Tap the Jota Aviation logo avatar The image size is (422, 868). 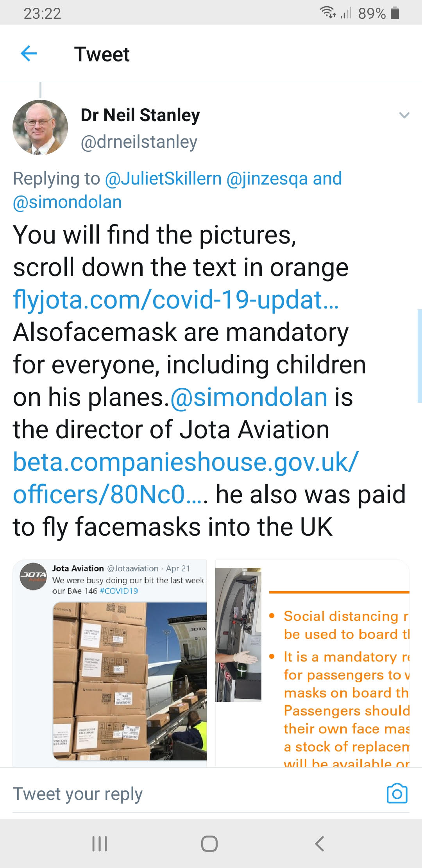coord(33,576)
